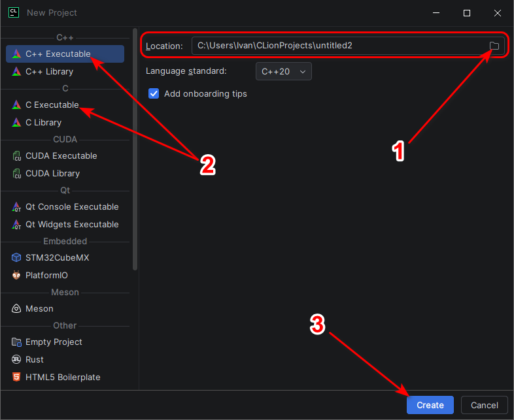This screenshot has height=420, width=514.
Task: Click the Cancel button
Action: click(x=484, y=405)
